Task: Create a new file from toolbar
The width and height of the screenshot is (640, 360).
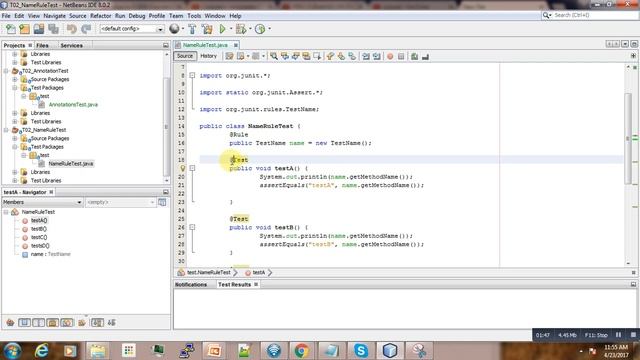Action: (11, 29)
